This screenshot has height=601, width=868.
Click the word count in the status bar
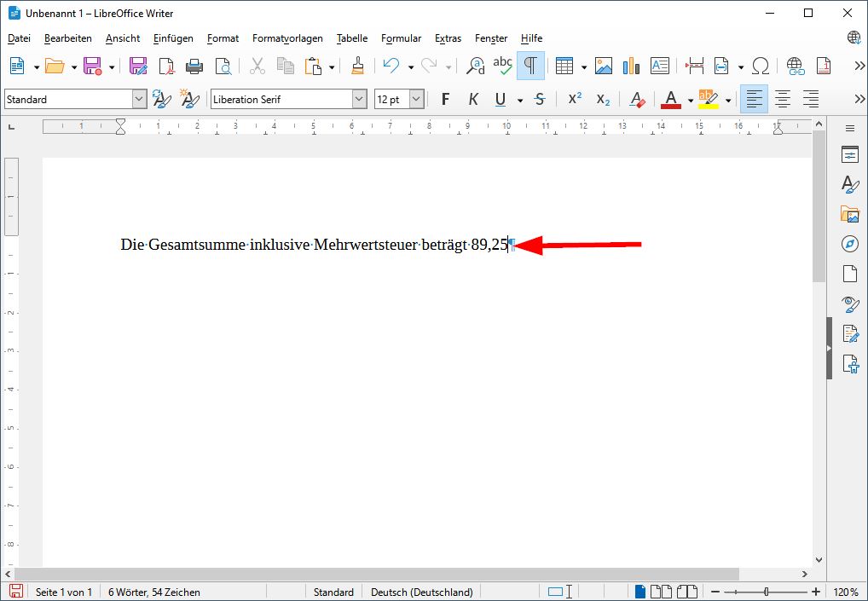[x=153, y=592]
